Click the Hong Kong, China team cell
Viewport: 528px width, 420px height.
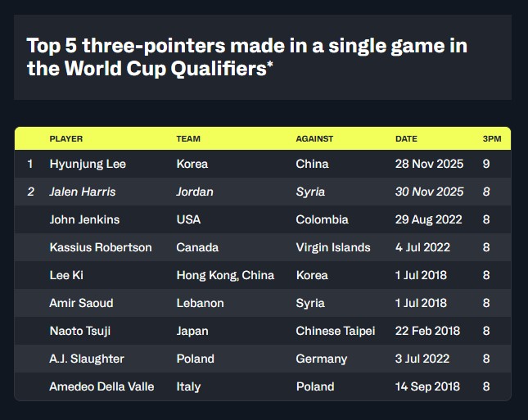tap(225, 275)
